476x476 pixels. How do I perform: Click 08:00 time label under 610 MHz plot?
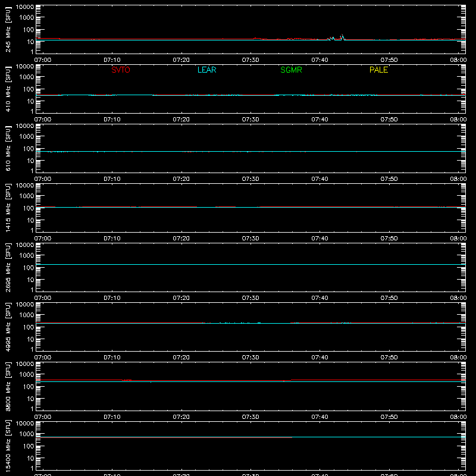tap(458, 179)
